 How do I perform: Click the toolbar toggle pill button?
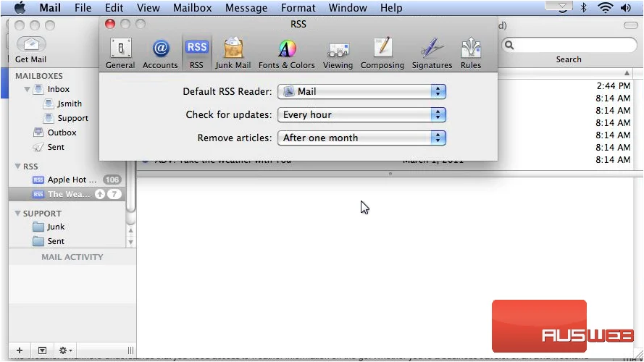pyautogui.click(x=631, y=25)
